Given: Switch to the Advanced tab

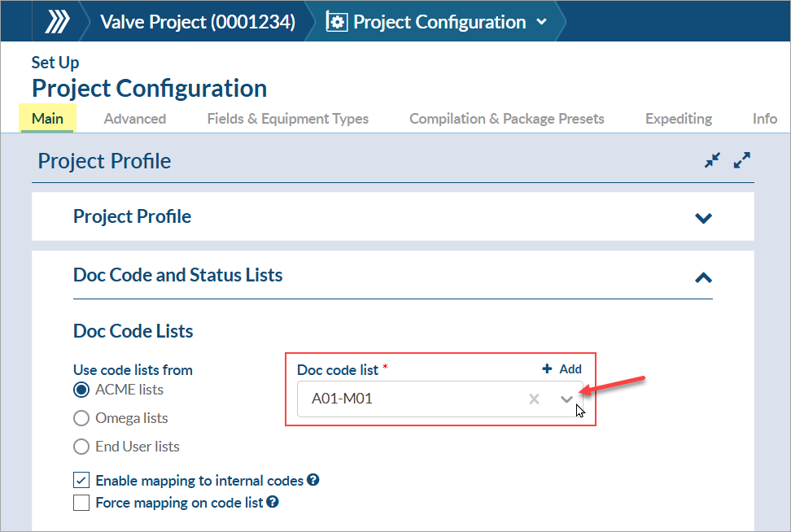Looking at the screenshot, I should 135,119.
